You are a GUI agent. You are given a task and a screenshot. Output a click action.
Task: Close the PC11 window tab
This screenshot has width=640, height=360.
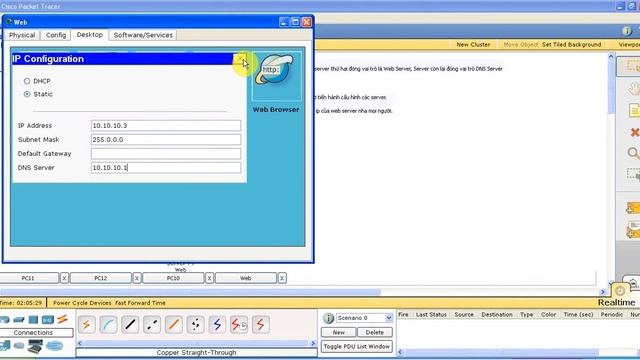click(64, 278)
